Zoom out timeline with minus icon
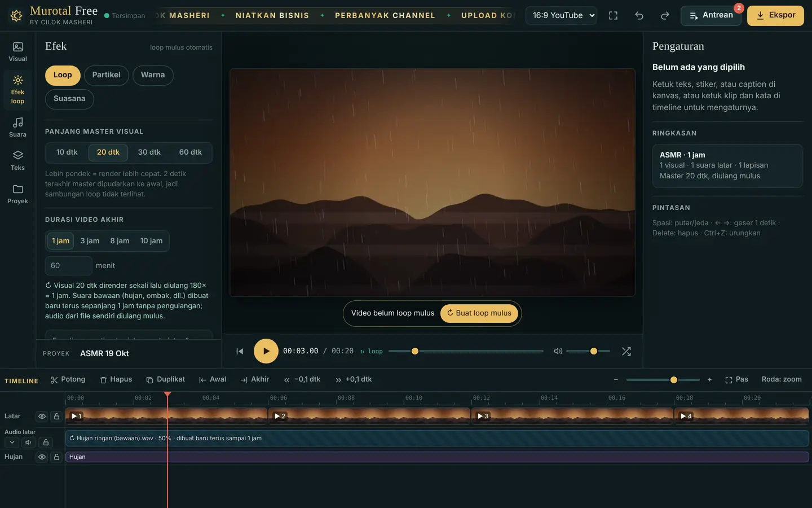Viewport: 812px width, 508px height. (x=616, y=380)
